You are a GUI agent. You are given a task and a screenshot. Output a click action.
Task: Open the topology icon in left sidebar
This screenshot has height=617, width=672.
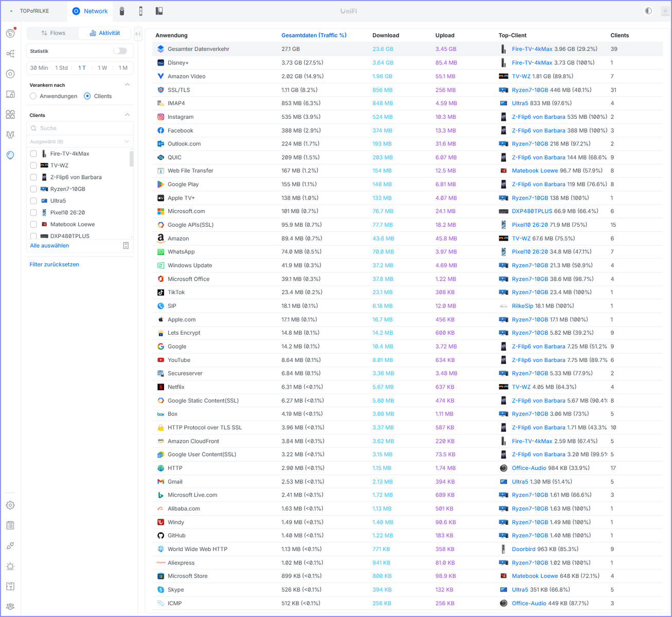[10, 53]
